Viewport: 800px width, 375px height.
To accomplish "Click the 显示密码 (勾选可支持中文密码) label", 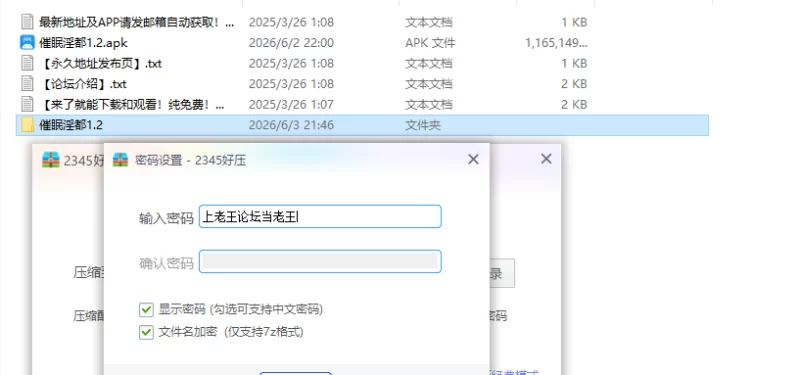I will 240,309.
